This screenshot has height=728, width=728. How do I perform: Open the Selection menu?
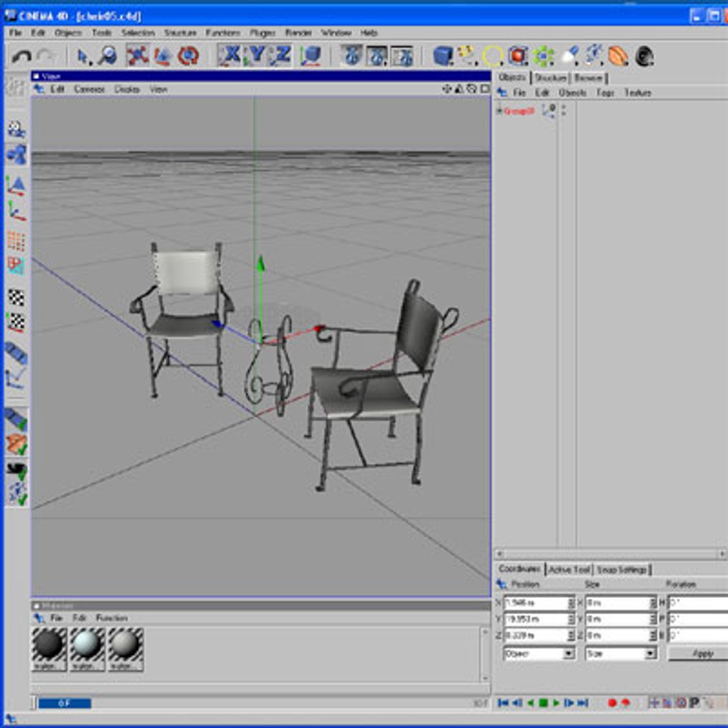pos(138,33)
